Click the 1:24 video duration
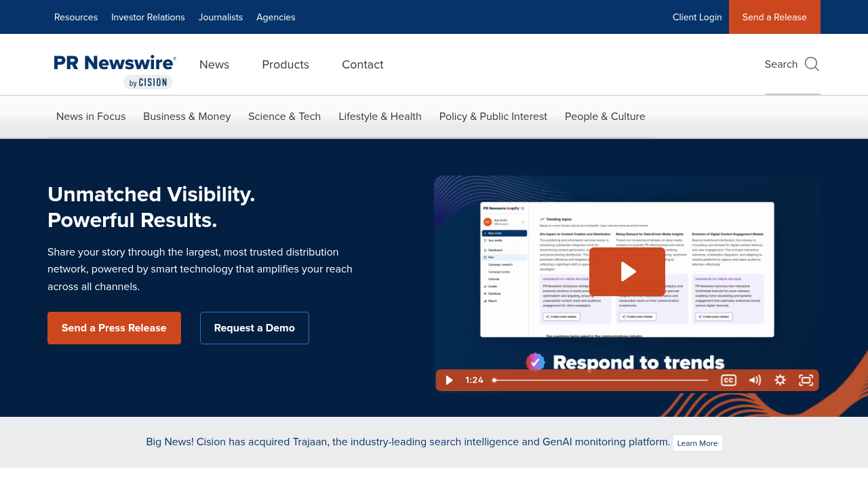 click(x=475, y=380)
